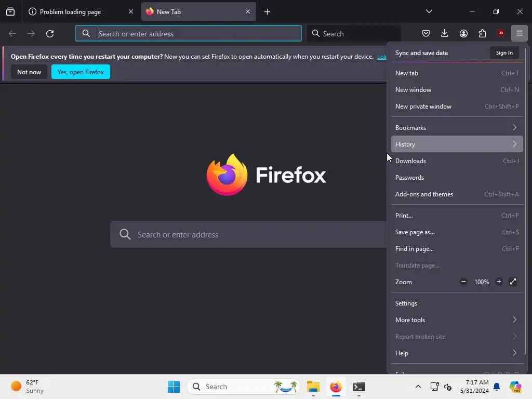This screenshot has height=399, width=532.
Task: Expand the More tools submenu
Action: (x=457, y=320)
